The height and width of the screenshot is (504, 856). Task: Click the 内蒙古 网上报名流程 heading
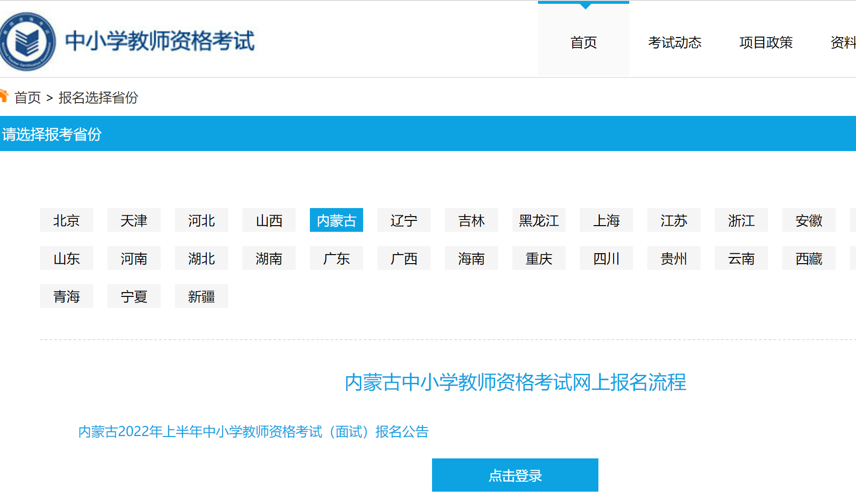(515, 382)
